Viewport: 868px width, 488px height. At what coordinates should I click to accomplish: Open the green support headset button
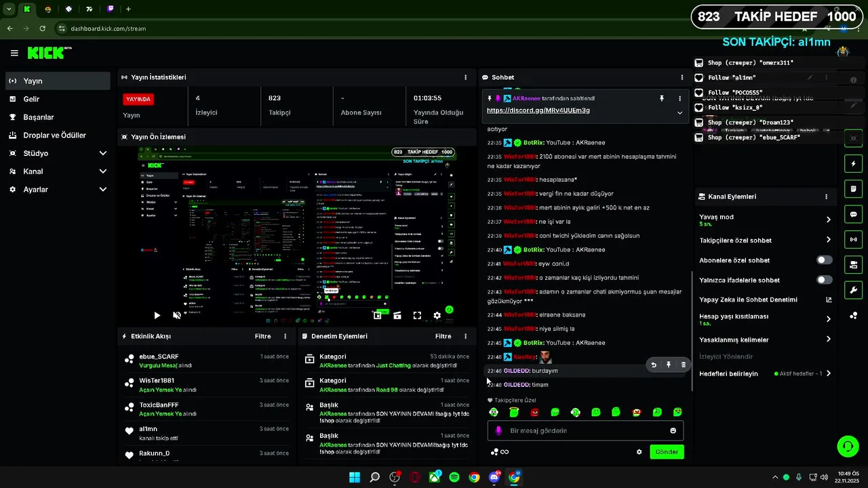tap(848, 447)
